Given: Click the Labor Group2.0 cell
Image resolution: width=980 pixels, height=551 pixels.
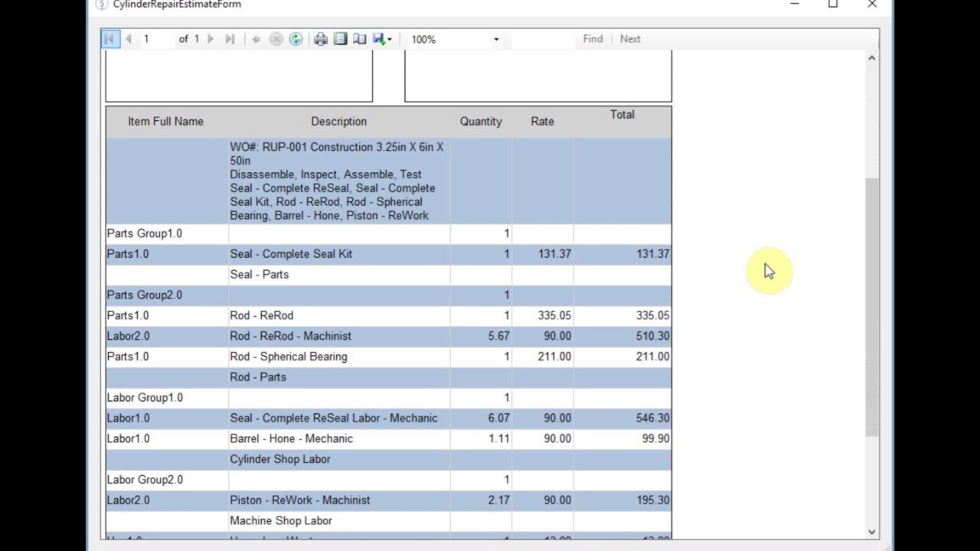Looking at the screenshot, I should pos(145,480).
